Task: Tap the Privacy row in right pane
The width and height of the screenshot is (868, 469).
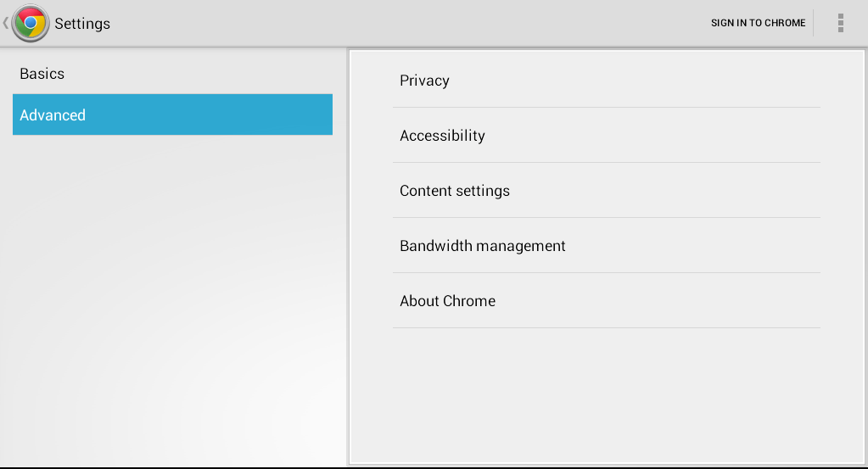Action: coord(606,81)
